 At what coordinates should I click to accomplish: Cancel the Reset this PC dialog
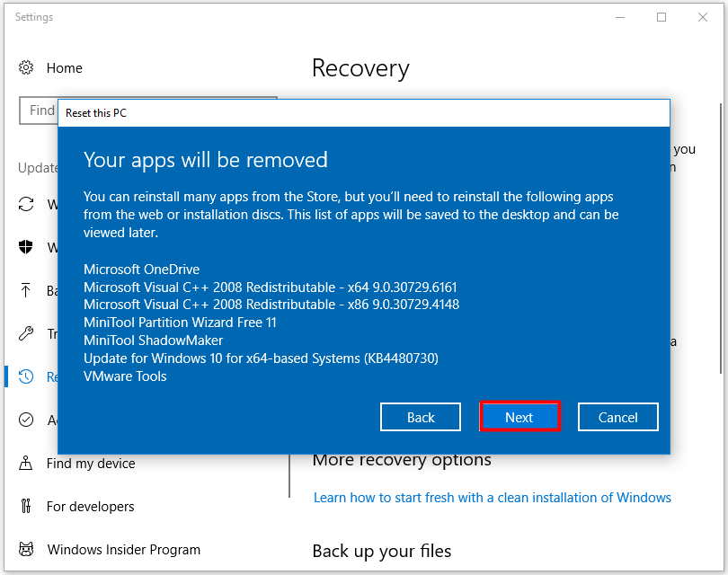618,417
